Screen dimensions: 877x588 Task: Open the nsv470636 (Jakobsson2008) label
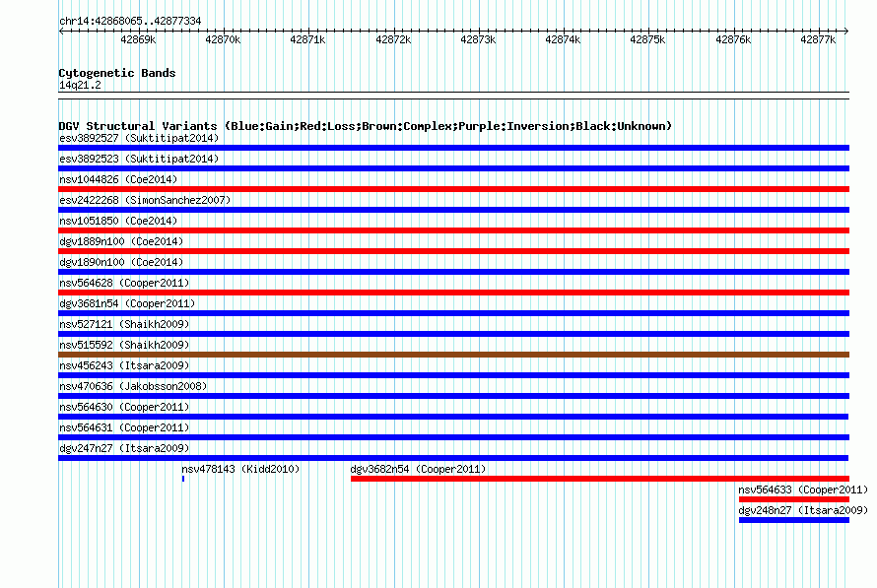133,386
